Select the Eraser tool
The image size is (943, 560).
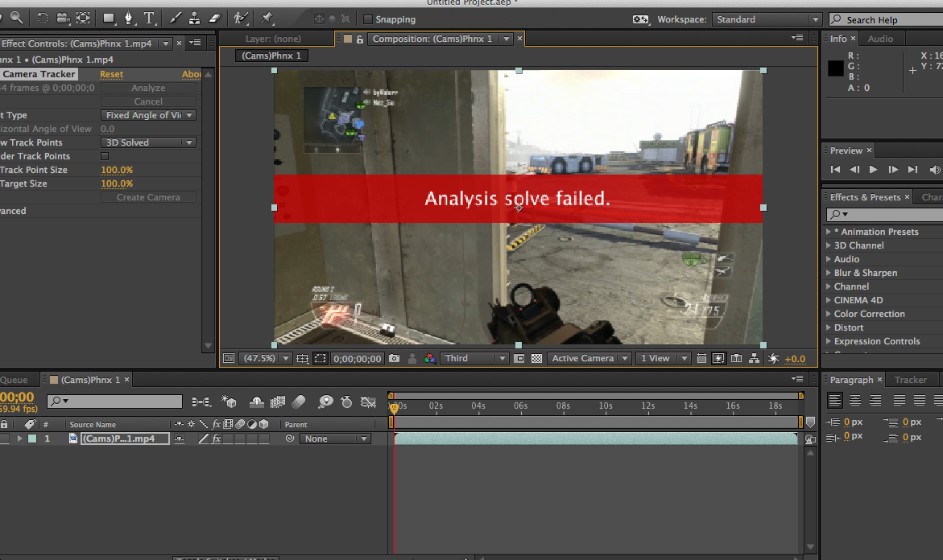point(215,18)
